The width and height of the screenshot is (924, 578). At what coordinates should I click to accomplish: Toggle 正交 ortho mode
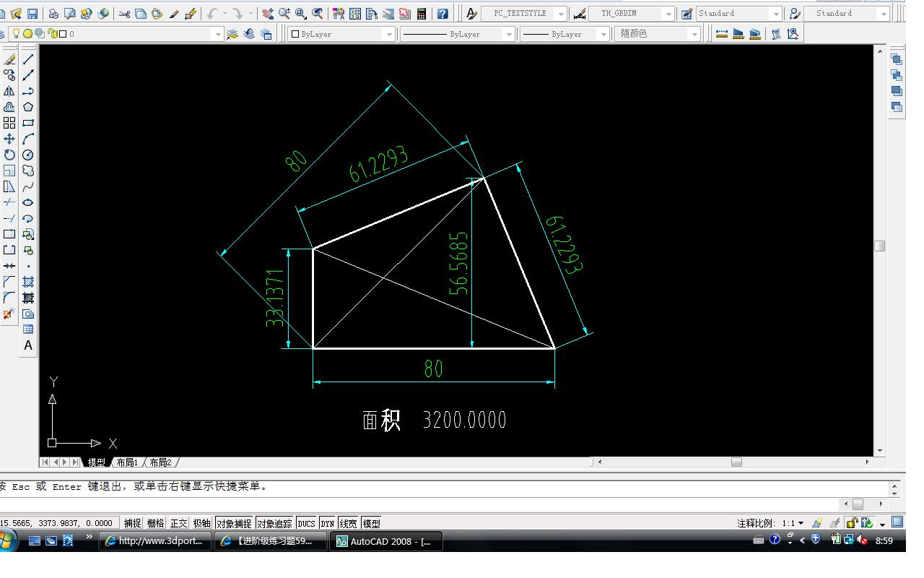[179, 523]
